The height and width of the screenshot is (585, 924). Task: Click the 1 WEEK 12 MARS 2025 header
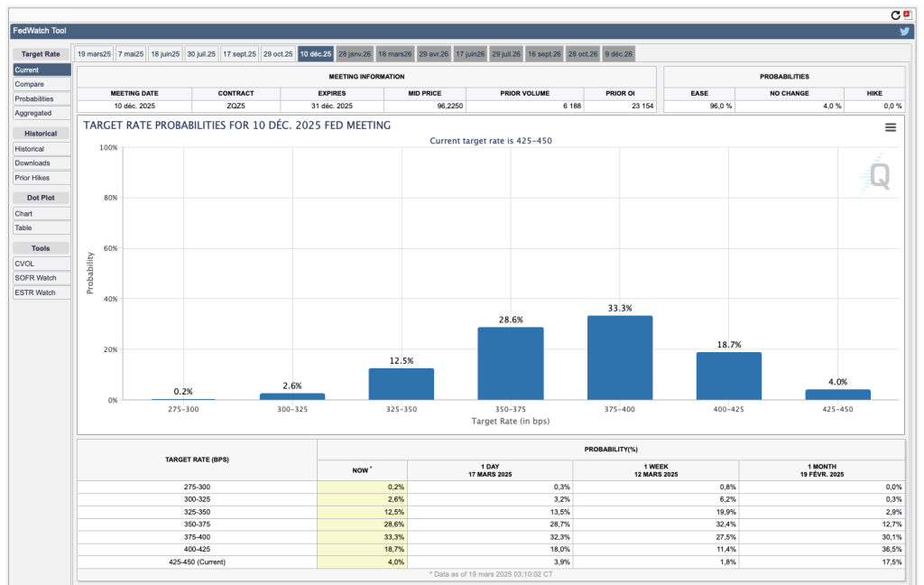(656, 470)
